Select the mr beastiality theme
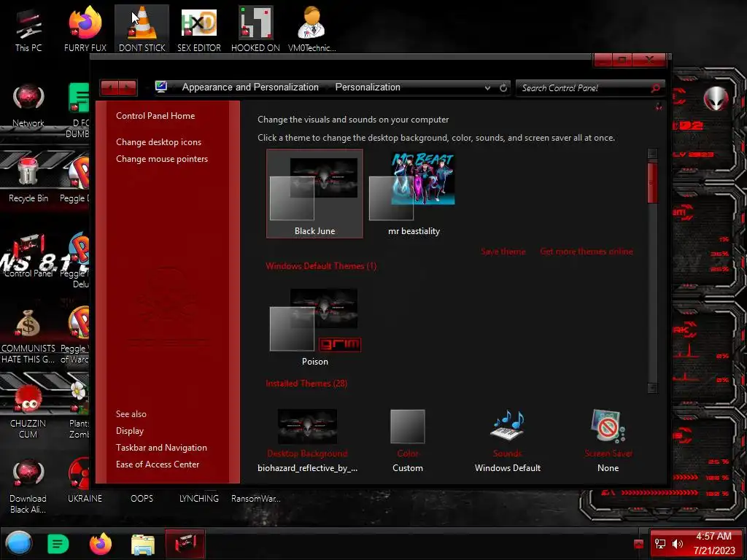747x560 pixels. tap(414, 193)
